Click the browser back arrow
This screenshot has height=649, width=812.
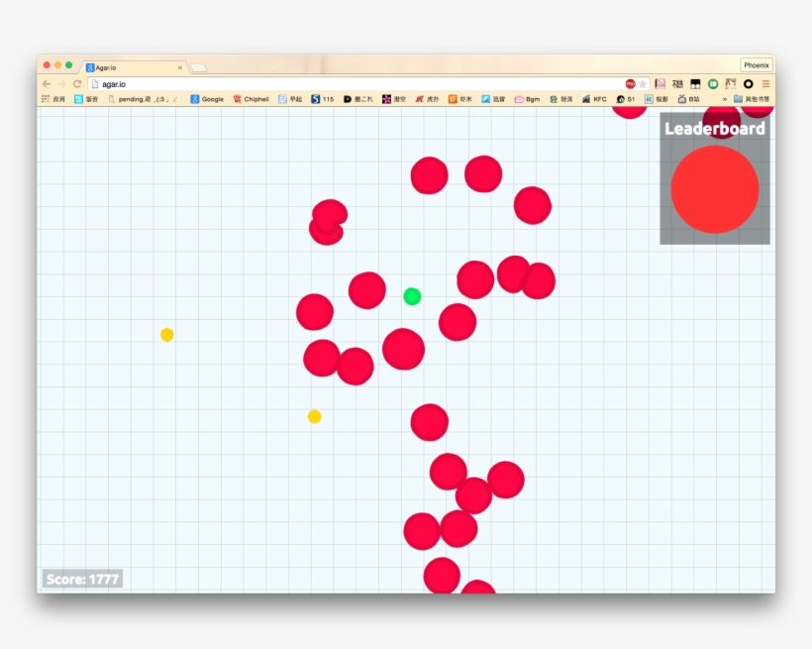tap(47, 84)
